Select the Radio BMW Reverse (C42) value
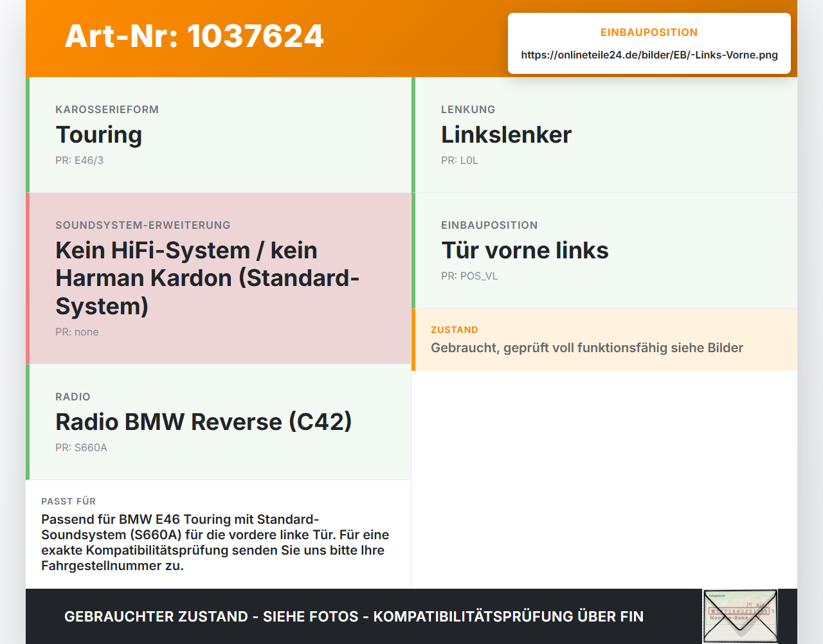The width and height of the screenshot is (823, 644). pos(204,422)
